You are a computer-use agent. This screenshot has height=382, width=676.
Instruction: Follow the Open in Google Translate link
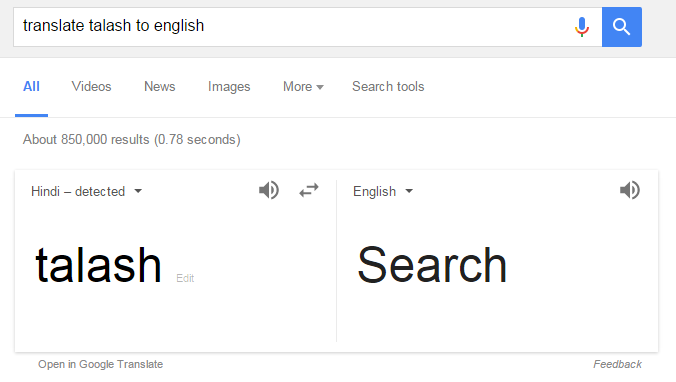coord(100,364)
